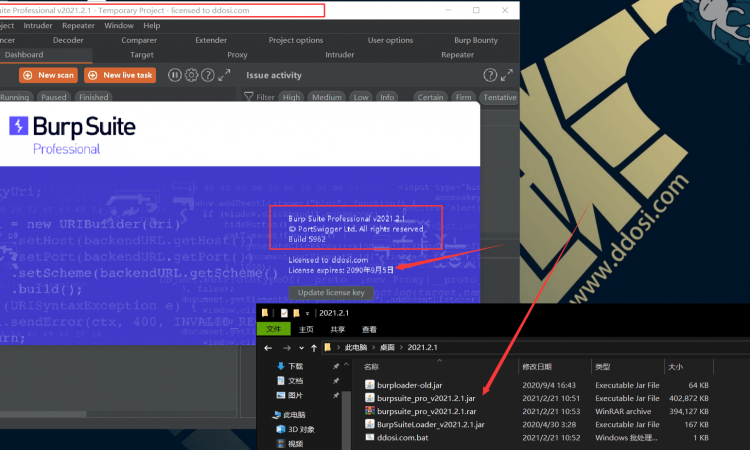This screenshot has width=750, height=450.
Task: Switch to the Target tab
Action: tap(142, 55)
